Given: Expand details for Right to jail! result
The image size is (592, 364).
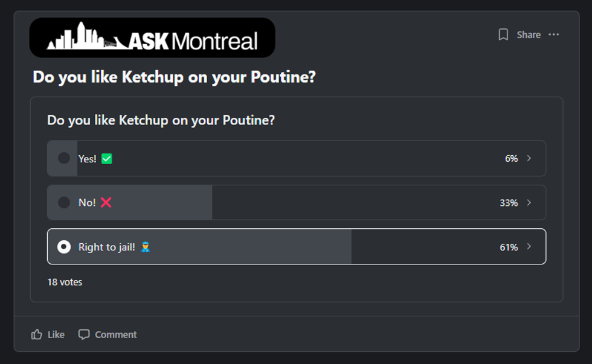Looking at the screenshot, I should coord(529,246).
